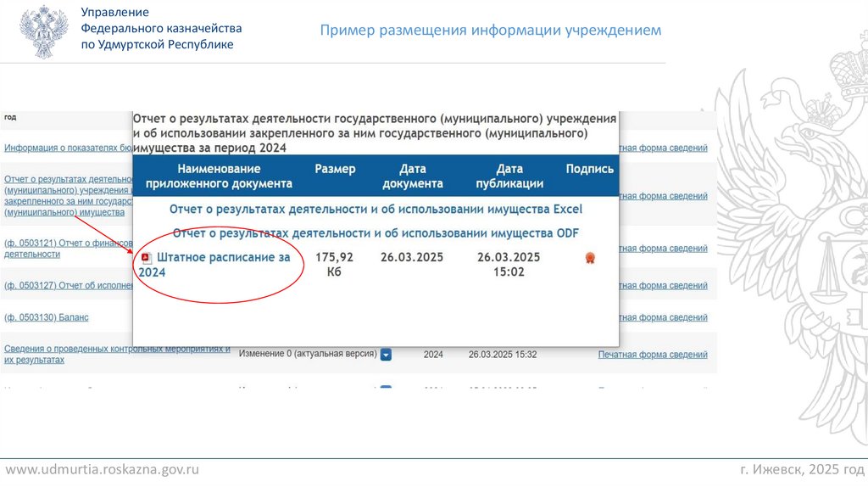Open ф. 0503130 Баланс link
The width and height of the screenshot is (868, 487).
click(x=47, y=317)
